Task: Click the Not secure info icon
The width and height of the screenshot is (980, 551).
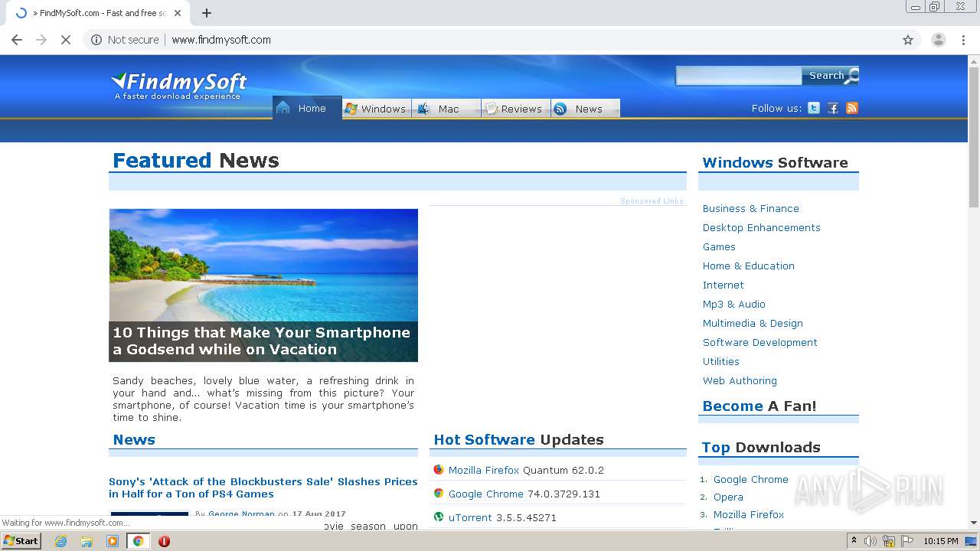Action: coord(96,40)
